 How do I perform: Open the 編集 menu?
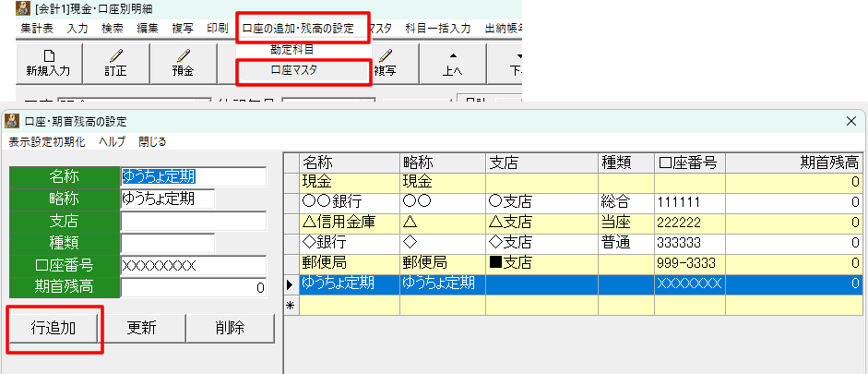(x=148, y=29)
